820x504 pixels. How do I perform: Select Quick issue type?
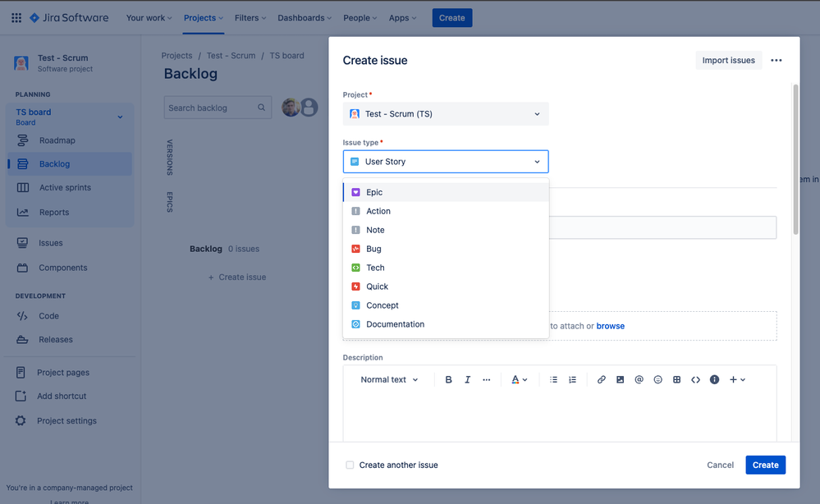(446, 286)
